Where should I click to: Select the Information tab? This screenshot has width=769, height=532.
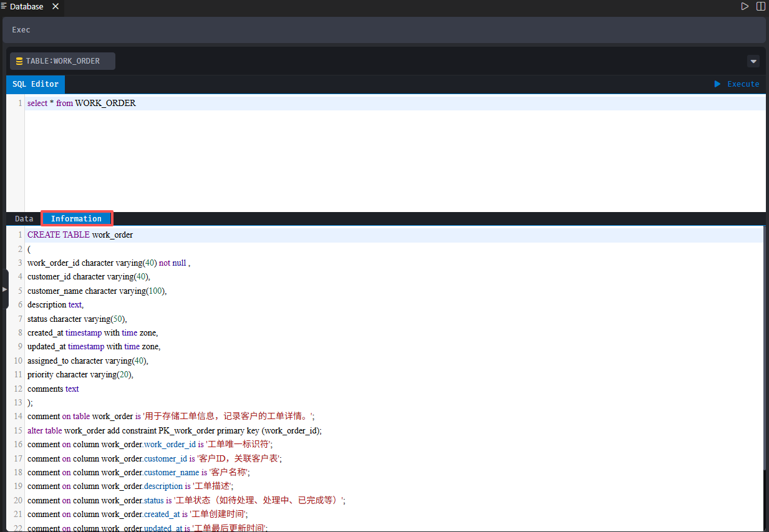(76, 219)
